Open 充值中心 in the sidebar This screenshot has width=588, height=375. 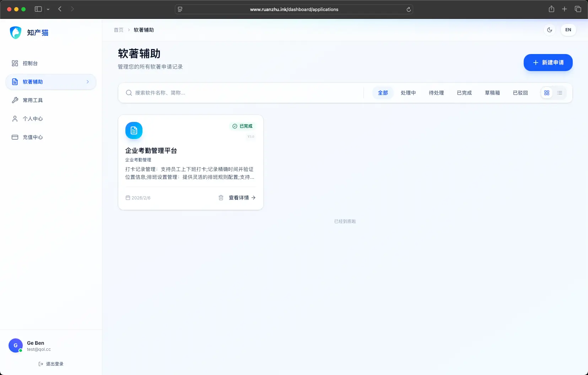point(33,137)
